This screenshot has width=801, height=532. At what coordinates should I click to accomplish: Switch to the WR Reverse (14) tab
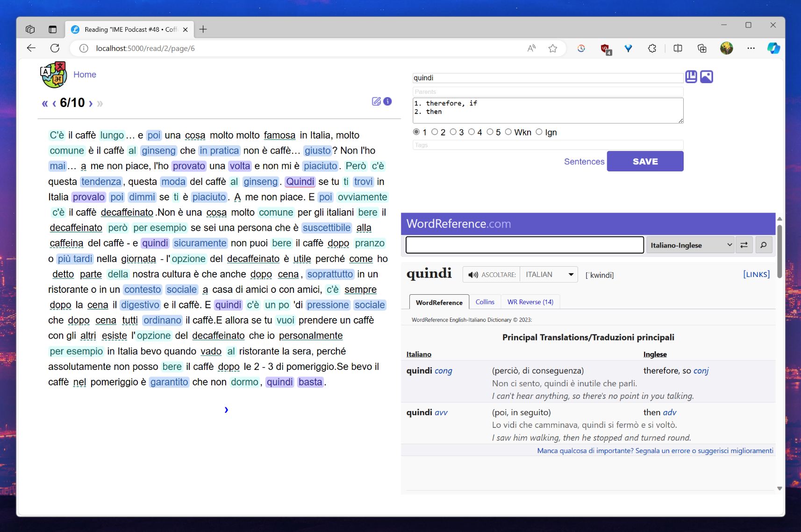pos(530,302)
